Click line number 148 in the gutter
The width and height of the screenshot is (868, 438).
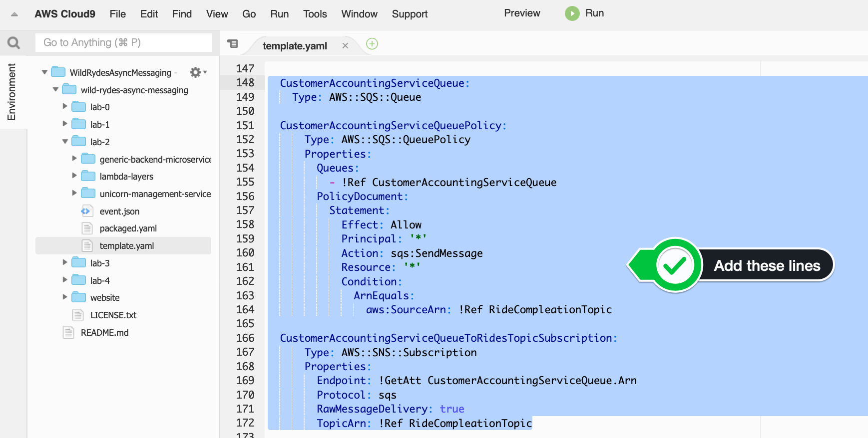(245, 83)
